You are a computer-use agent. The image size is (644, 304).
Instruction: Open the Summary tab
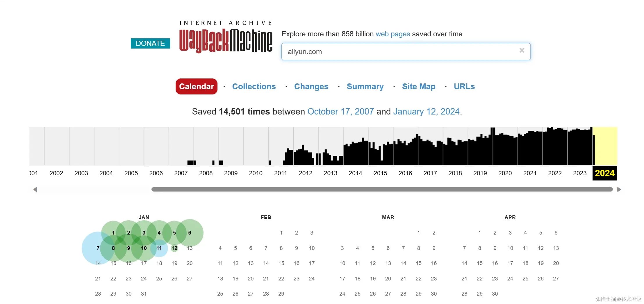pyautogui.click(x=365, y=87)
